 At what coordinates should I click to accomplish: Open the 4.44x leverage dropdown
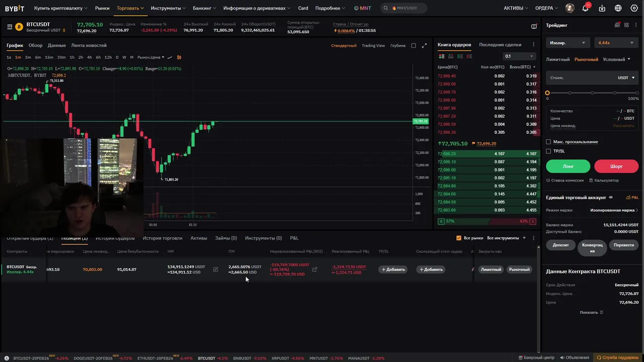(x=616, y=43)
